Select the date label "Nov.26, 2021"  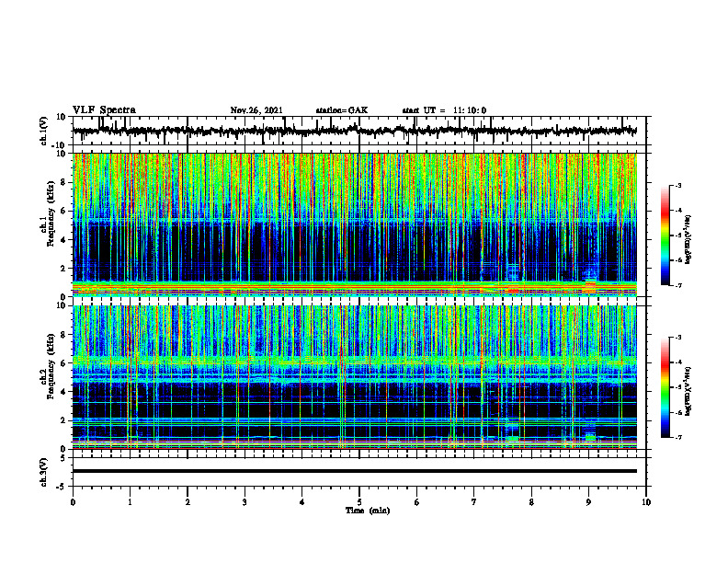point(256,110)
